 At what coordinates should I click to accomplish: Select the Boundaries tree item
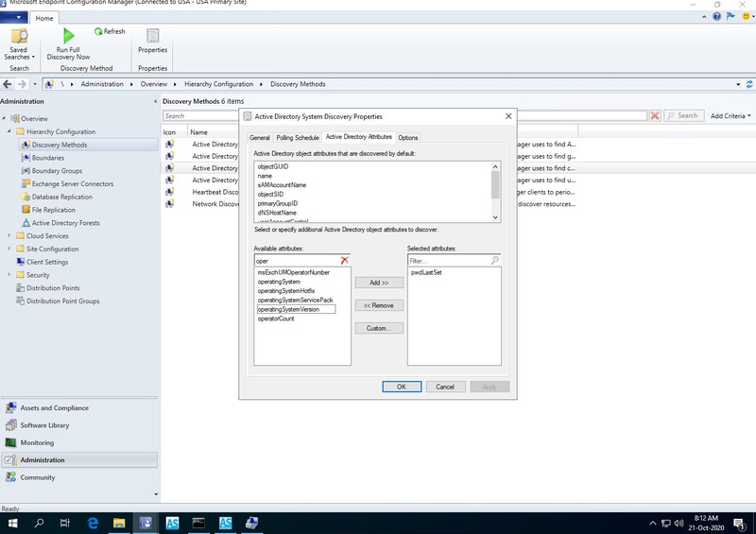48,158
